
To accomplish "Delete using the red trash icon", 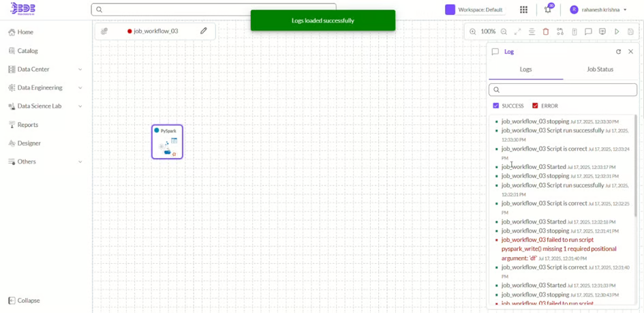I will point(546,31).
